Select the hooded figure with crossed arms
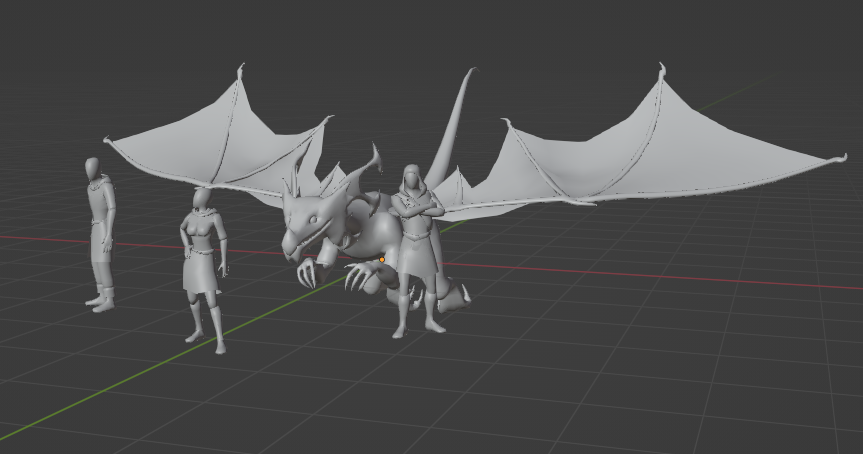The width and height of the screenshot is (863, 454). 417,251
